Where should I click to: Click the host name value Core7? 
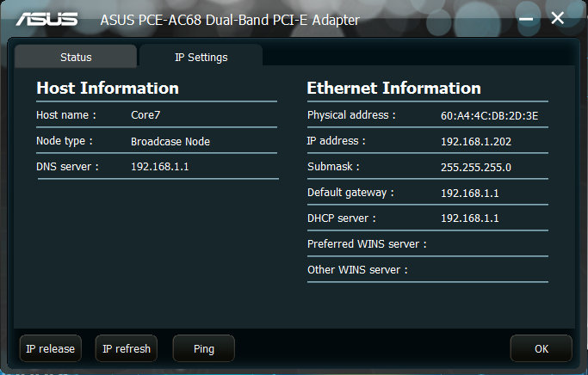click(145, 114)
